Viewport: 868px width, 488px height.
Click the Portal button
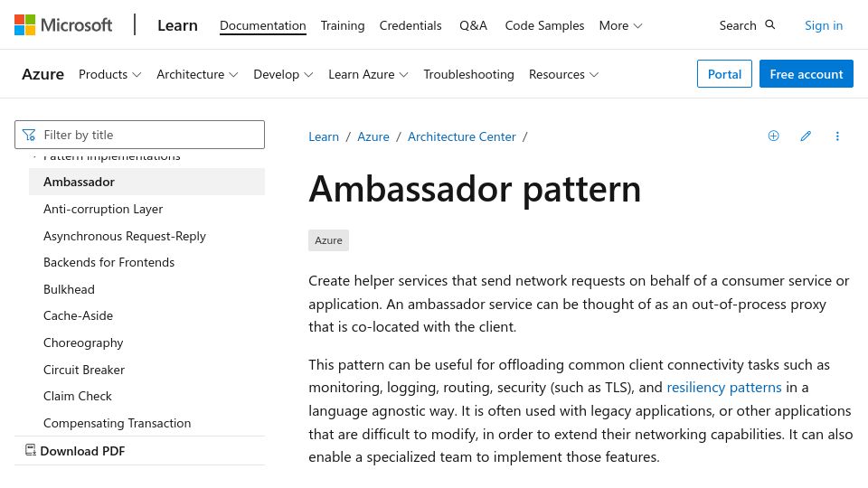[724, 73]
